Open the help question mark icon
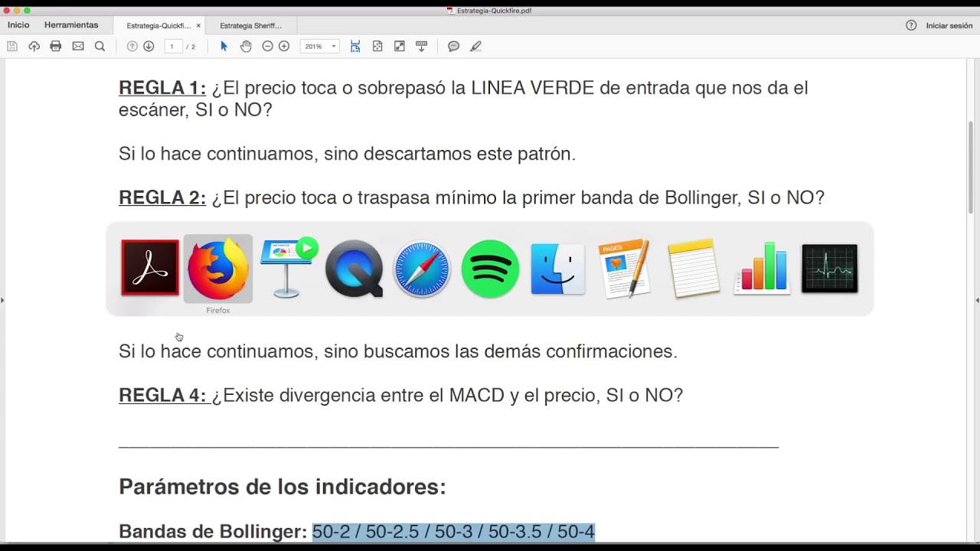This screenshot has width=980, height=551. (x=911, y=25)
